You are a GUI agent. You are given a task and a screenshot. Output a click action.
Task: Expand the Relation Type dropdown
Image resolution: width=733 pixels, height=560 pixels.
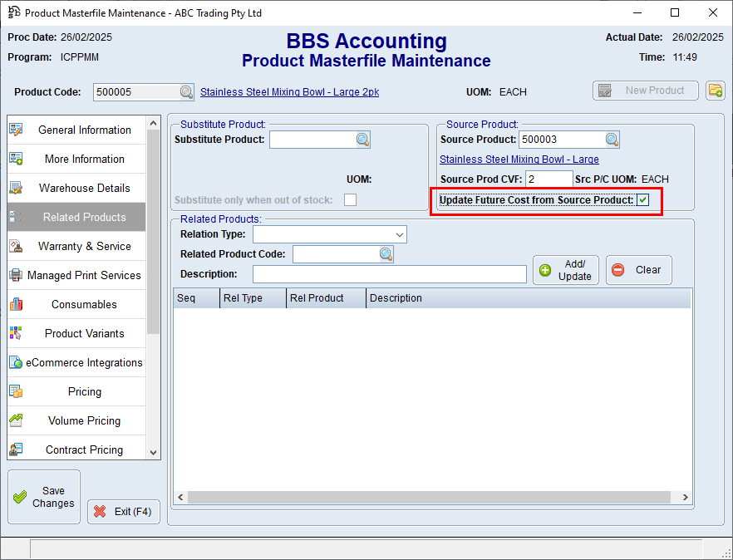[400, 235]
